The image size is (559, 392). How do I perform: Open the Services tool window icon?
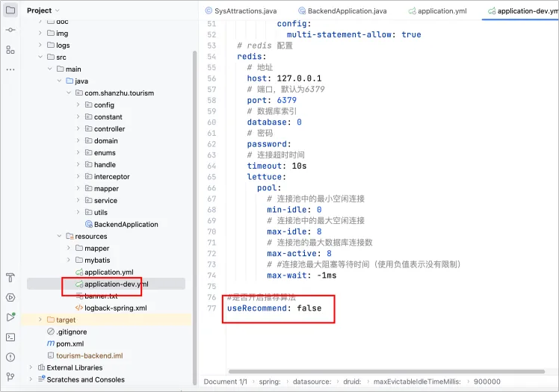pyautogui.click(x=10, y=297)
